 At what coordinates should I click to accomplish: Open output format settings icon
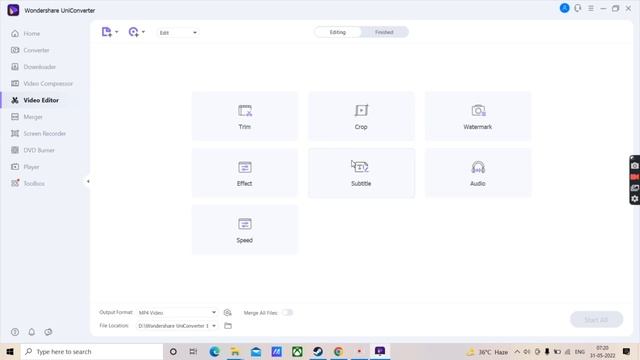coord(228,313)
